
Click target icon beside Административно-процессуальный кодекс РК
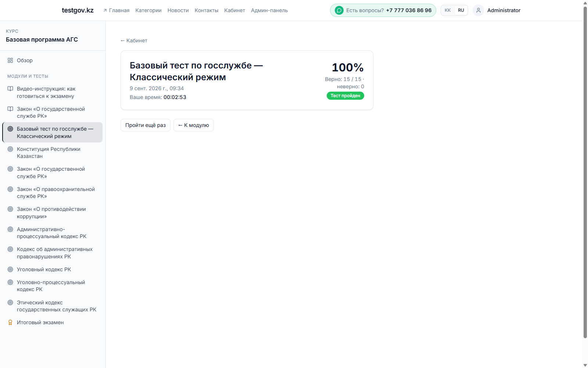coord(10,229)
